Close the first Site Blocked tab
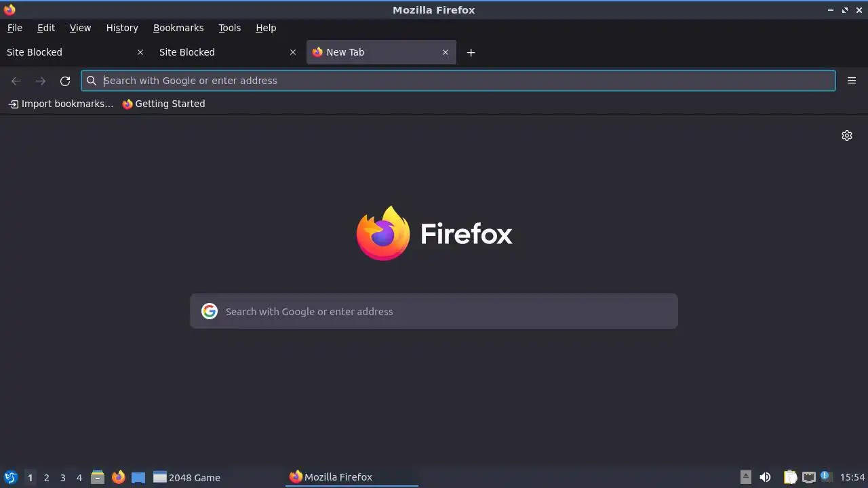 (x=140, y=52)
